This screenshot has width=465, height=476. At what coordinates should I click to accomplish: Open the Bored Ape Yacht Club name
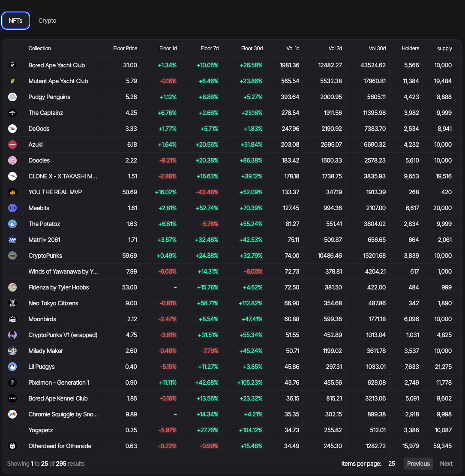click(57, 65)
